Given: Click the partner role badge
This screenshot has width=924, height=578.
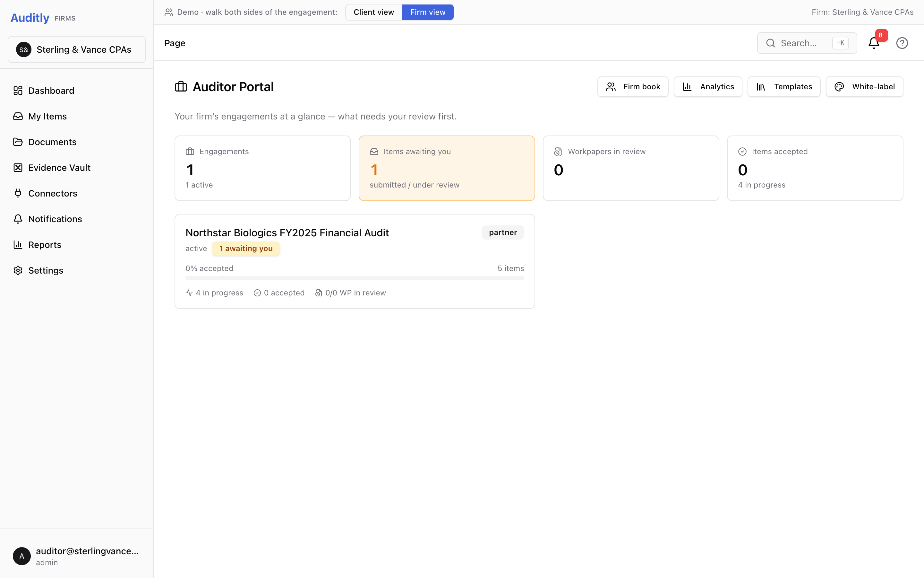Looking at the screenshot, I should tap(503, 232).
